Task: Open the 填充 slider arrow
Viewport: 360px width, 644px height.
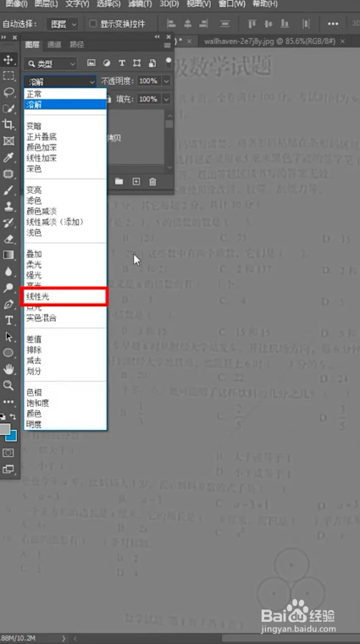Action: coord(166,99)
